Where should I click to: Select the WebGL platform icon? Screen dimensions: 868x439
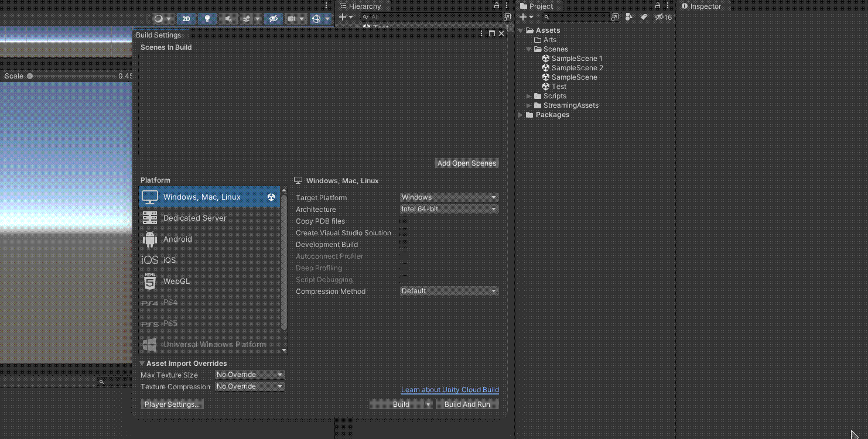coord(150,281)
